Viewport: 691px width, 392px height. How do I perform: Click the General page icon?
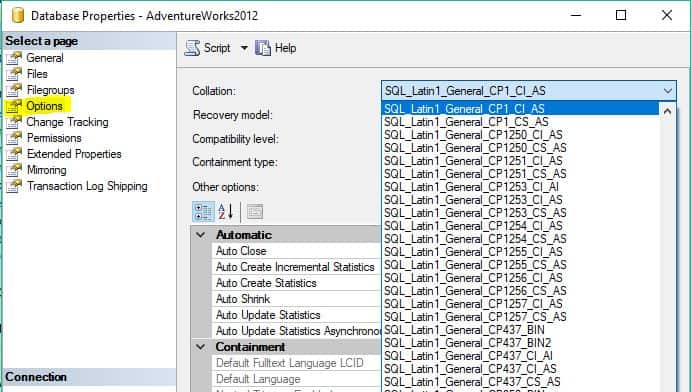[14, 58]
